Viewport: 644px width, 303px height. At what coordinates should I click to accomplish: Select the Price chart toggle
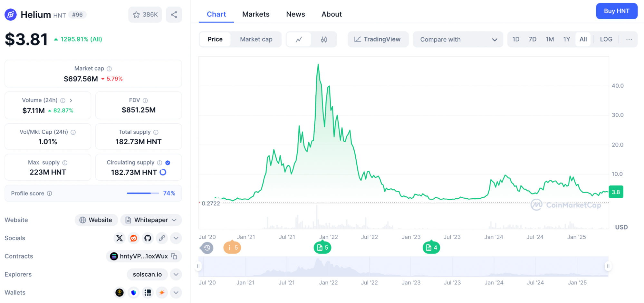[215, 39]
